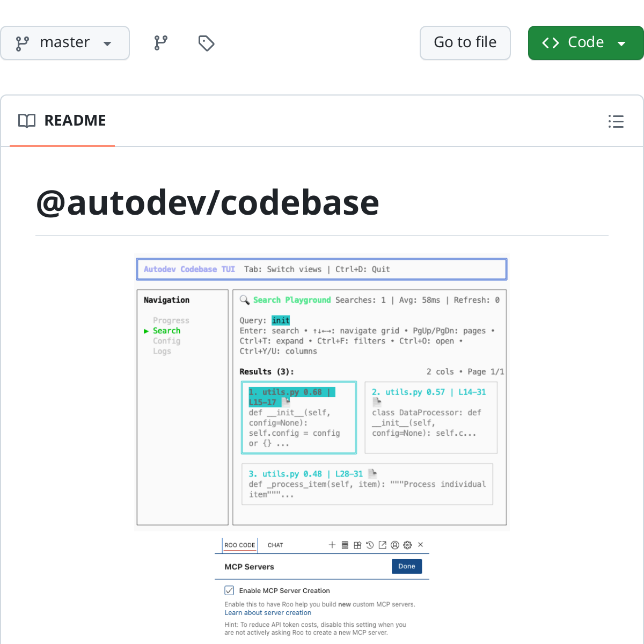
Task: Open Roo Code settings gear
Action: [407, 545]
